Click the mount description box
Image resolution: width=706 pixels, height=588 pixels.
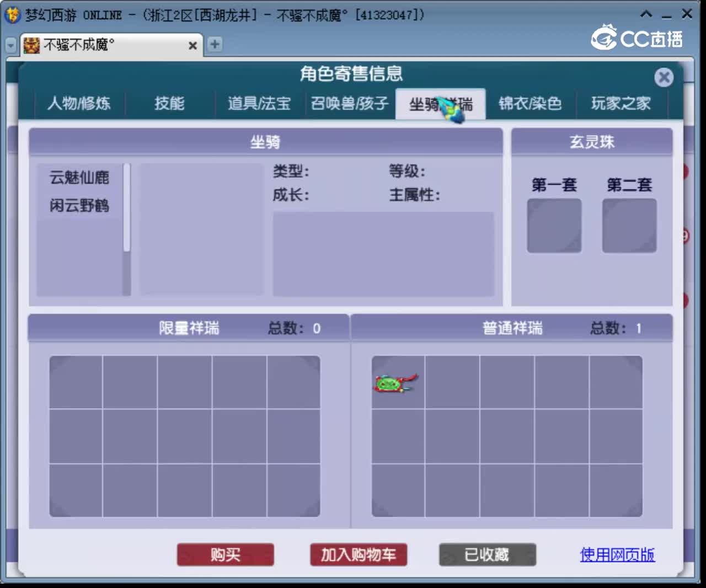(383, 254)
